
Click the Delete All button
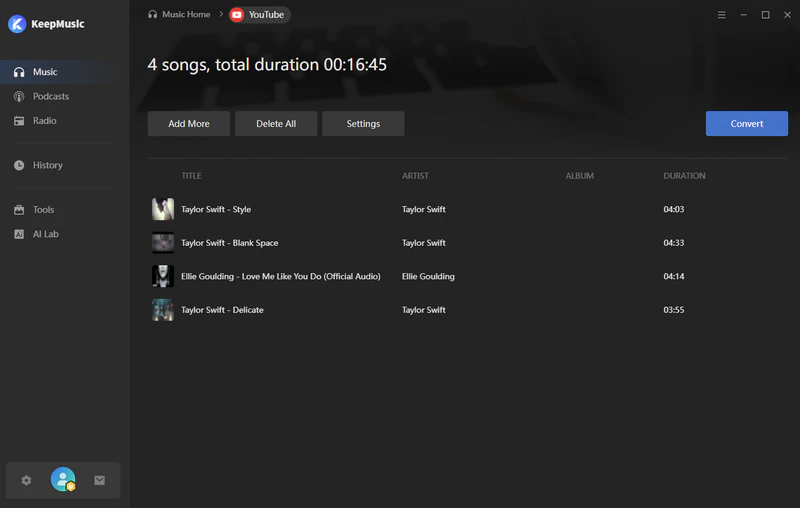(x=276, y=124)
